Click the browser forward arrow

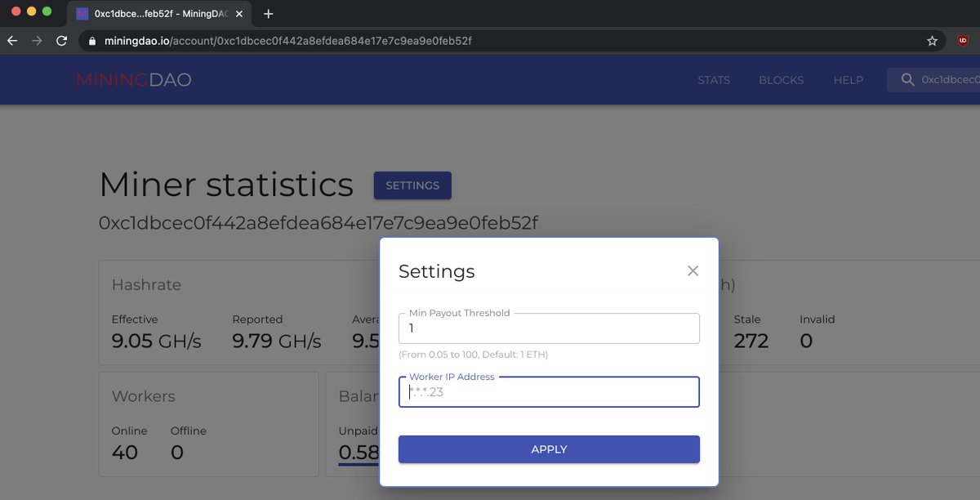[x=37, y=41]
